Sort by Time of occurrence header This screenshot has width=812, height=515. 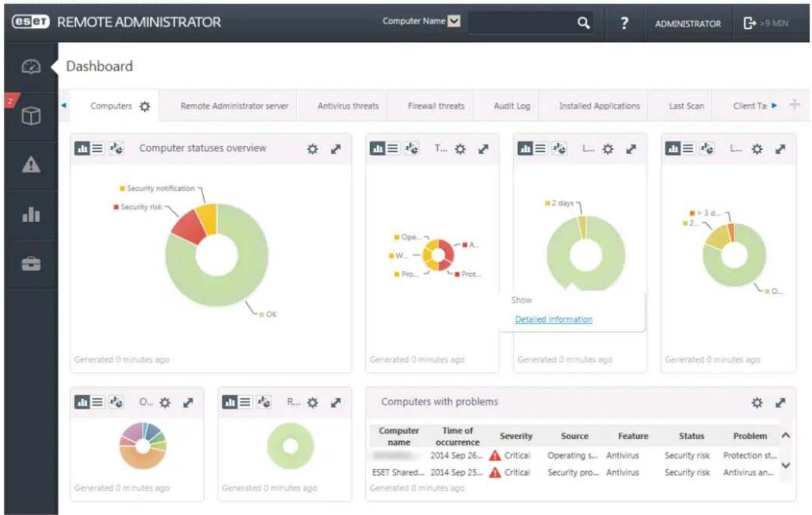pos(457,436)
